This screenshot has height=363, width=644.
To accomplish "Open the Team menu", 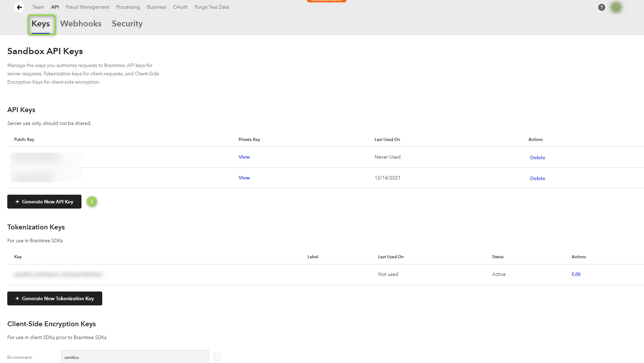I will point(38,7).
